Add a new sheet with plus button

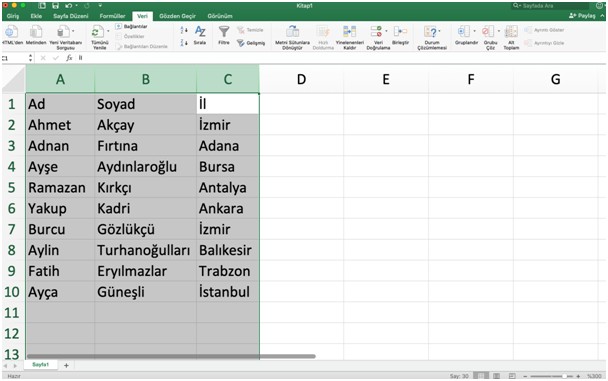coord(66,365)
